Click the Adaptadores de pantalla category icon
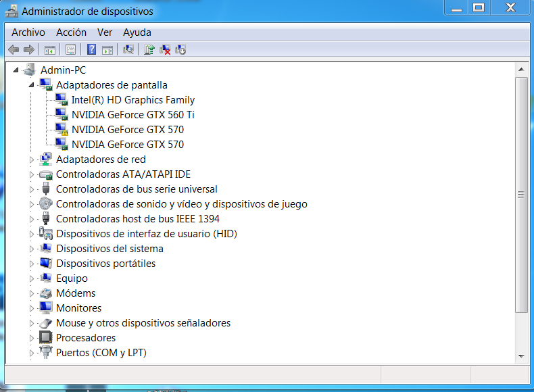Viewport: 534px width, 392px height. (46, 84)
